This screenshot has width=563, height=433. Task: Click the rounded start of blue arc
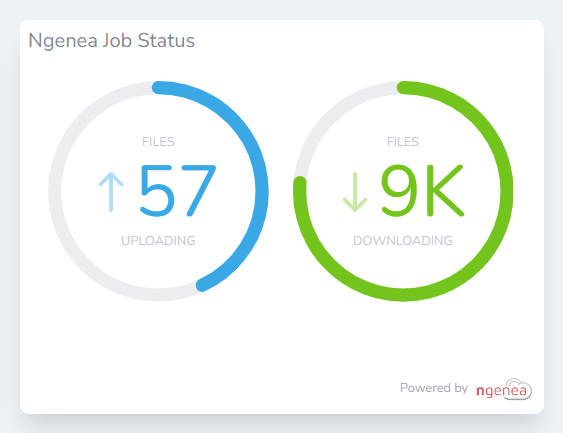(x=158, y=88)
